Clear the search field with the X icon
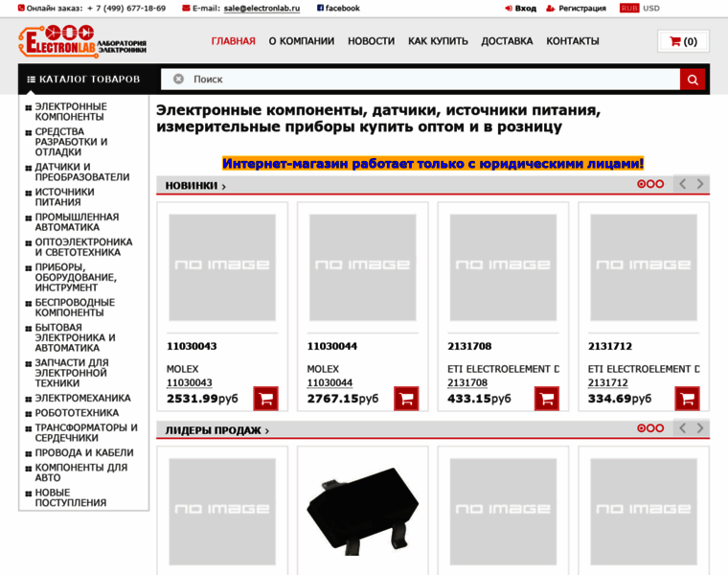728x575 pixels. [x=178, y=79]
